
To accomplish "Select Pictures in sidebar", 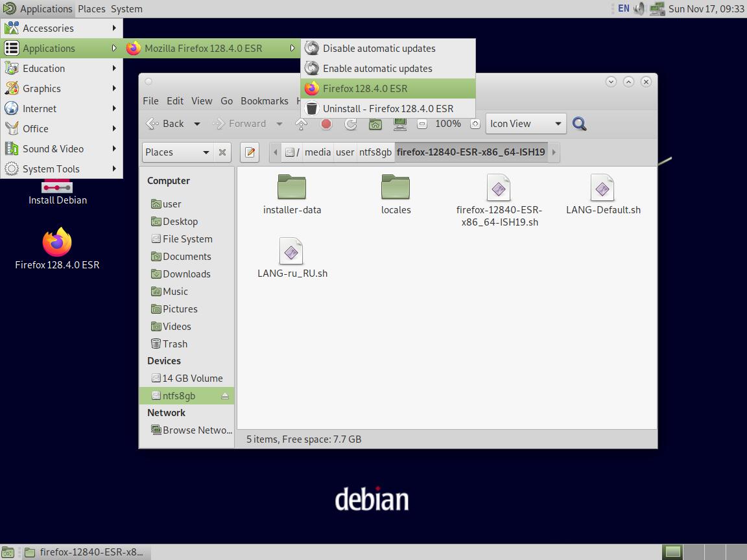I will [x=186, y=309].
